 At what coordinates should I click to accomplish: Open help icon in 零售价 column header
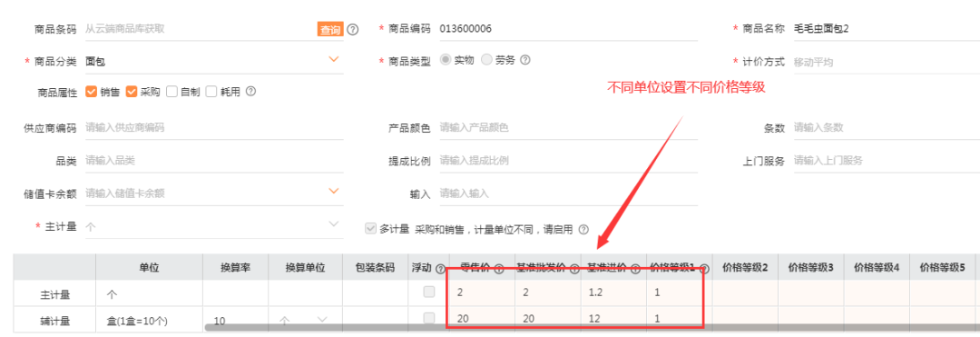pyautogui.click(x=499, y=269)
